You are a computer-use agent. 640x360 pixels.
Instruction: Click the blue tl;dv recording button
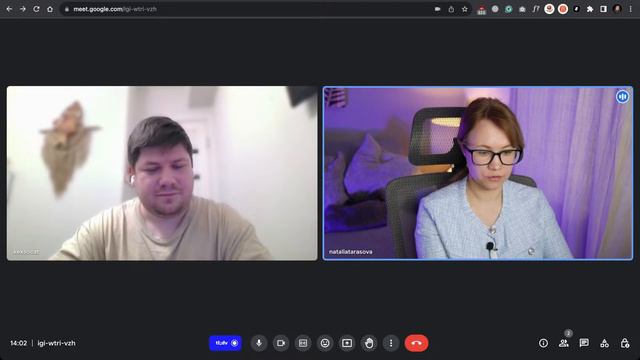tap(225, 343)
